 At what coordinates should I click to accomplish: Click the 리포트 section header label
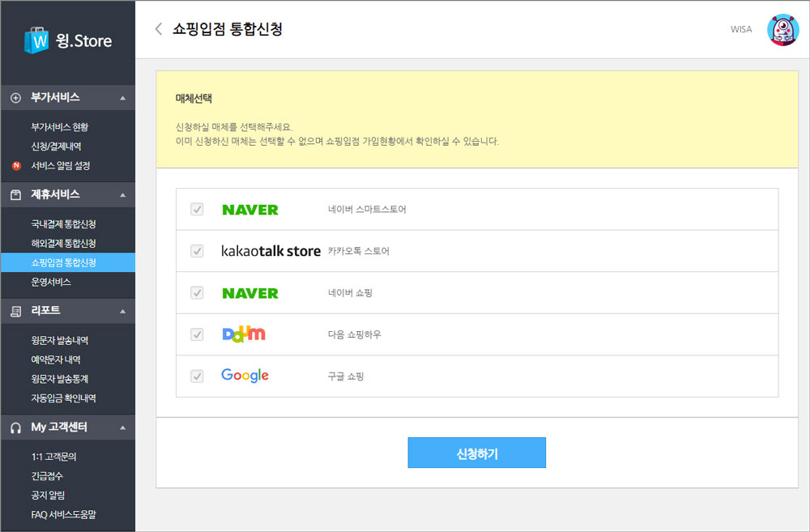pyautogui.click(x=45, y=311)
